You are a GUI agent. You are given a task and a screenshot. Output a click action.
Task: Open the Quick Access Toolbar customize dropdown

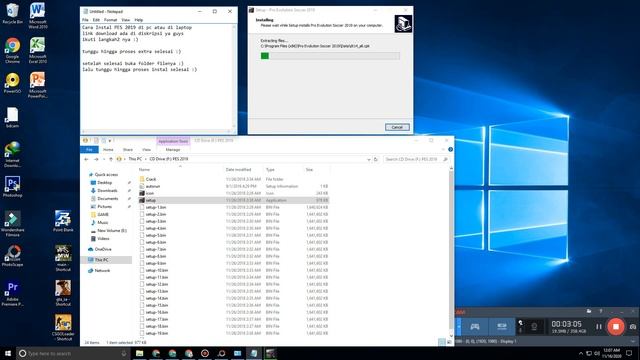pyautogui.click(x=110, y=141)
